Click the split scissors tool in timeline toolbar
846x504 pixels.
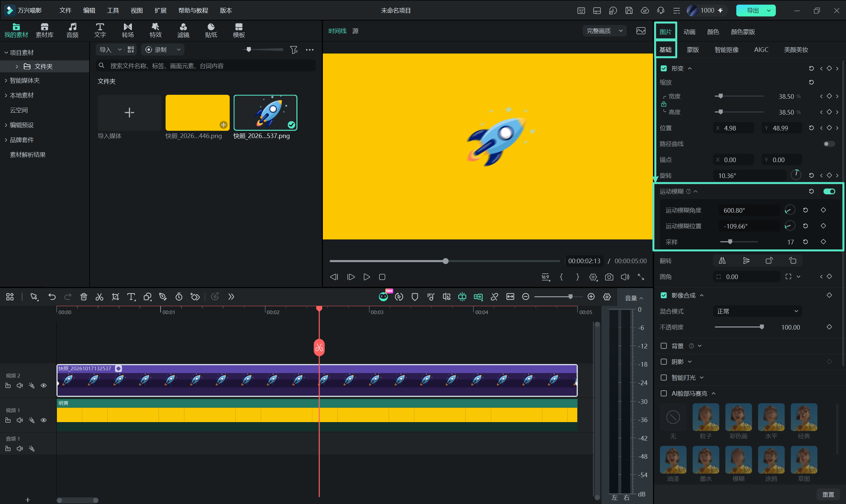click(x=99, y=297)
